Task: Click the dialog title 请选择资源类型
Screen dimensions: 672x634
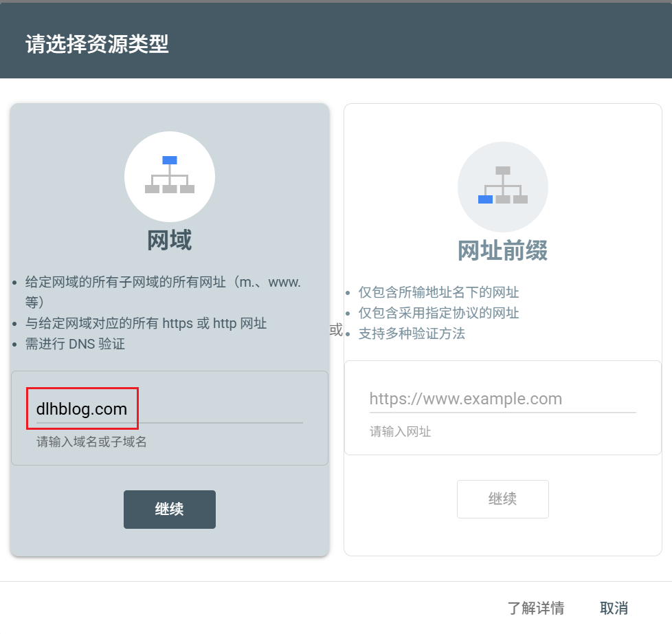Action: point(97,44)
